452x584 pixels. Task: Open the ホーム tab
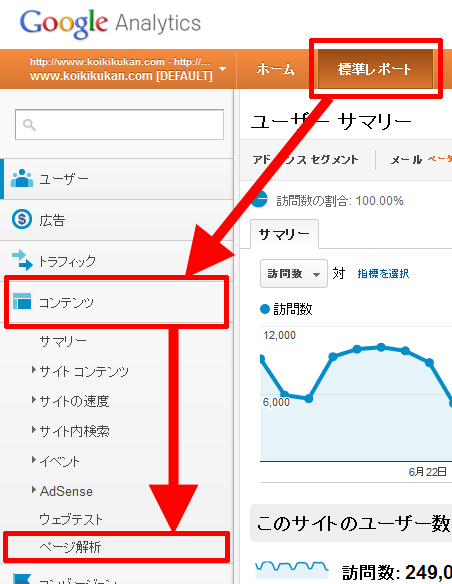pyautogui.click(x=276, y=69)
